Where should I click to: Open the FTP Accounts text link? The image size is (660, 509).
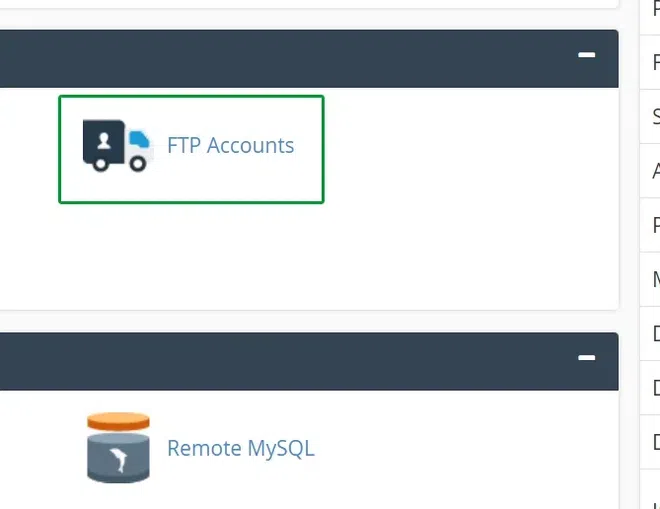pos(230,146)
